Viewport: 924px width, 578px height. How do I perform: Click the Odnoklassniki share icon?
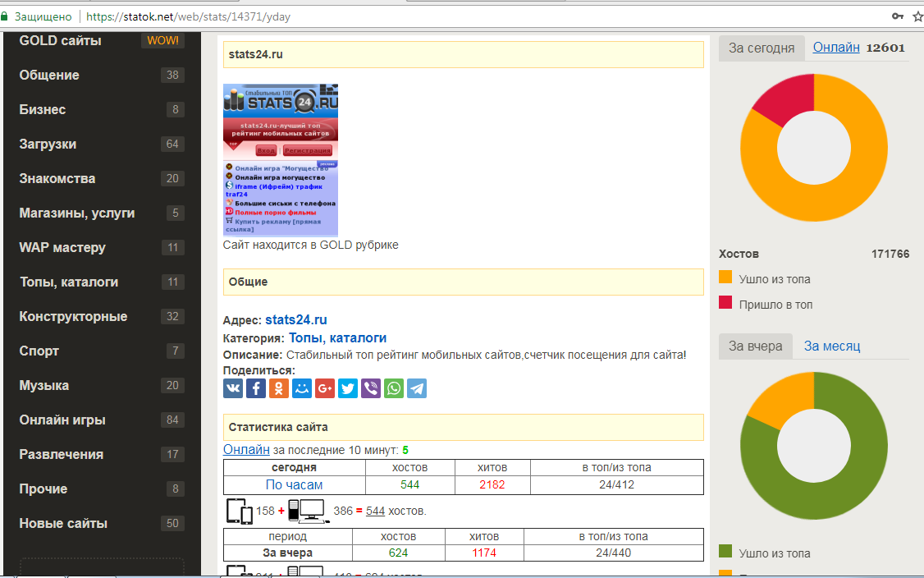point(279,388)
